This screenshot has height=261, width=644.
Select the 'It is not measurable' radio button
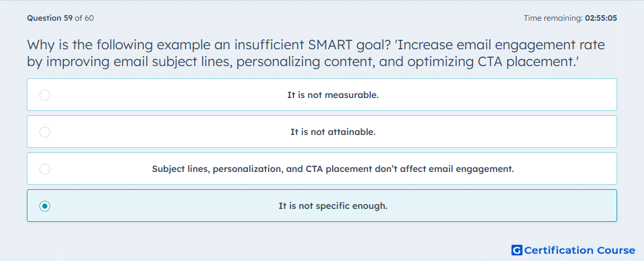45,95
